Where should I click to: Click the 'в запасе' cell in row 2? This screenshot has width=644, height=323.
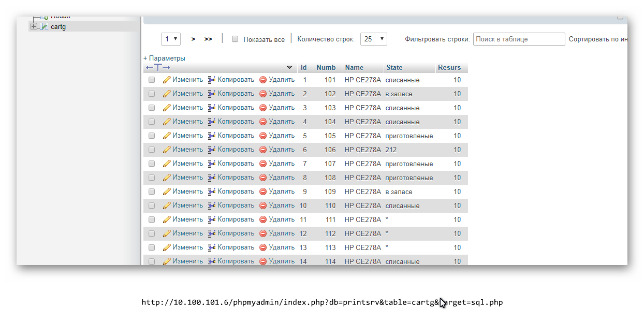[x=399, y=94]
